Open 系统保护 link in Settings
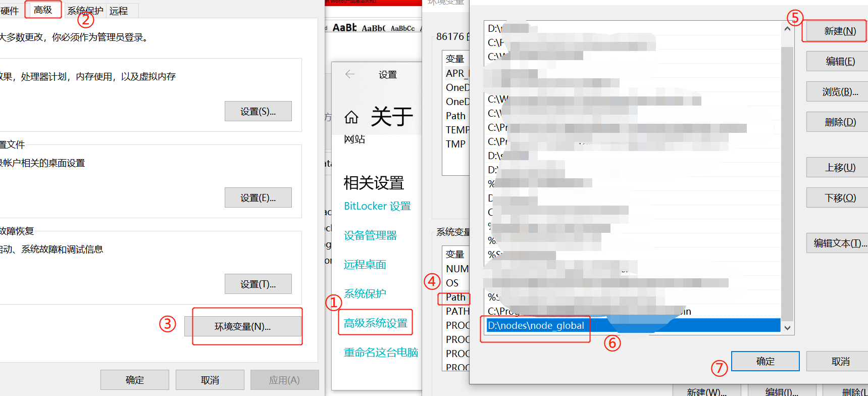868x396 pixels. (x=365, y=293)
